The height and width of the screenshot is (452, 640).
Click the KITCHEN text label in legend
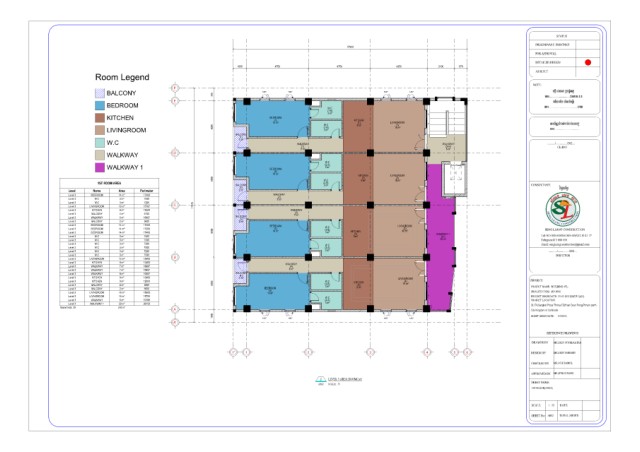point(120,118)
